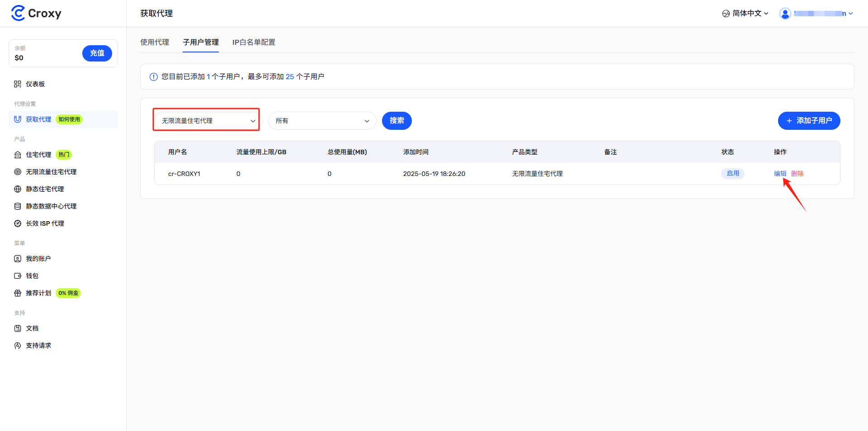
Task: Click the 用户名 column header
Action: (178, 152)
